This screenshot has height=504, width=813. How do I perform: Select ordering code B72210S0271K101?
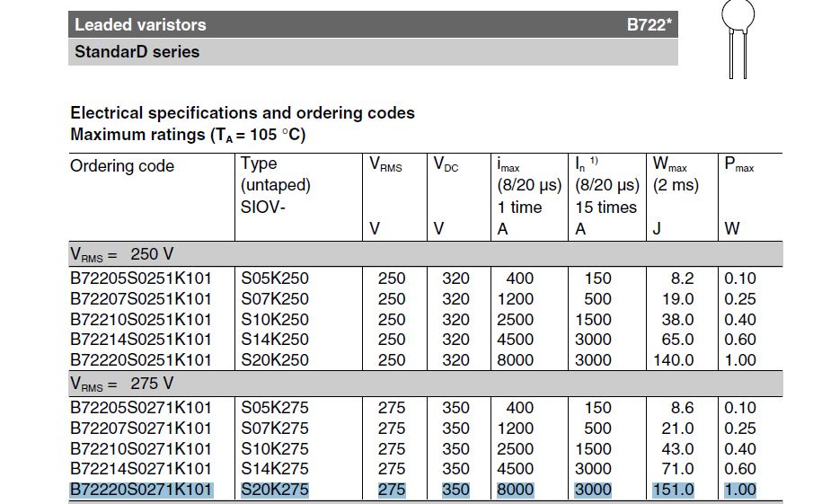(x=141, y=448)
